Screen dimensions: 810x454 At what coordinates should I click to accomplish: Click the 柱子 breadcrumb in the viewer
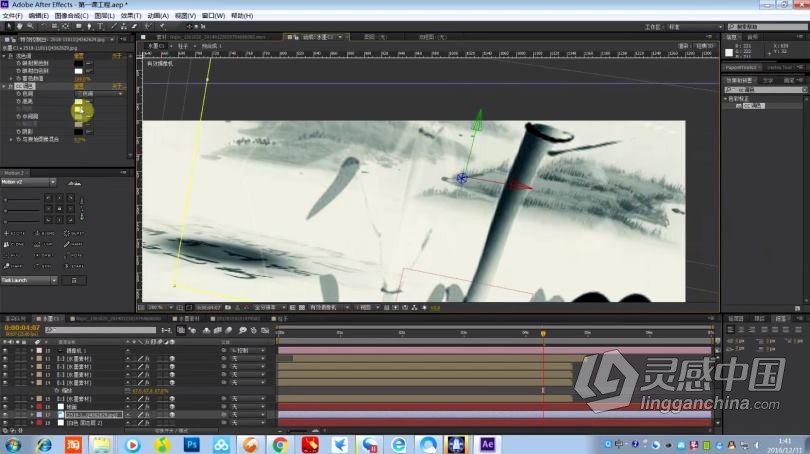tap(183, 46)
